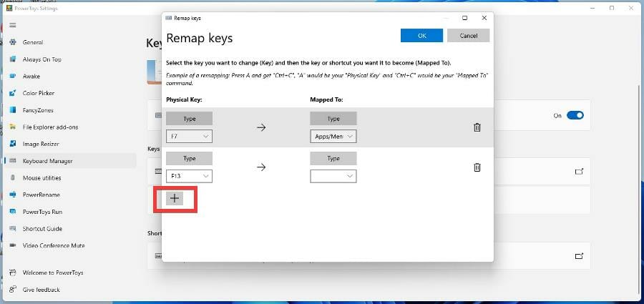Click Type button for Apps/Menu mapping
This screenshot has width=644, height=304.
(x=333, y=119)
